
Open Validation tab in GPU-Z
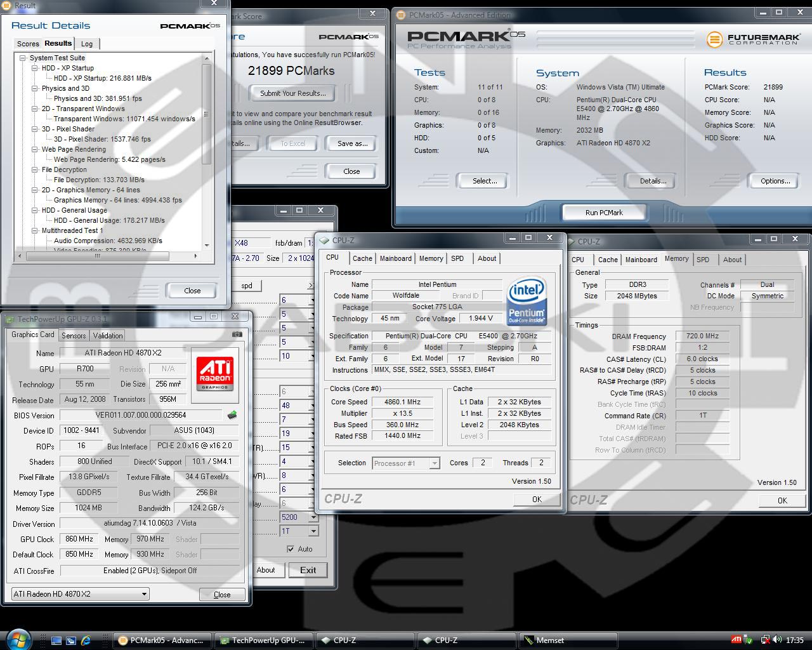click(108, 336)
